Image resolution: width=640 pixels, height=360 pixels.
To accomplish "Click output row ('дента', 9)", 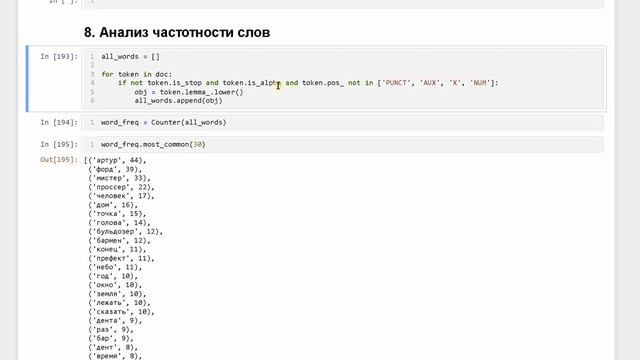I will pos(116,321).
